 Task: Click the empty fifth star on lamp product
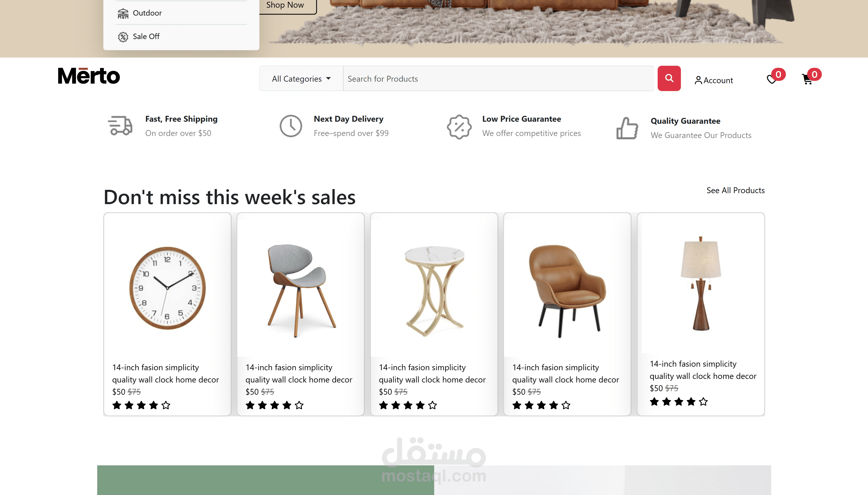(x=703, y=402)
